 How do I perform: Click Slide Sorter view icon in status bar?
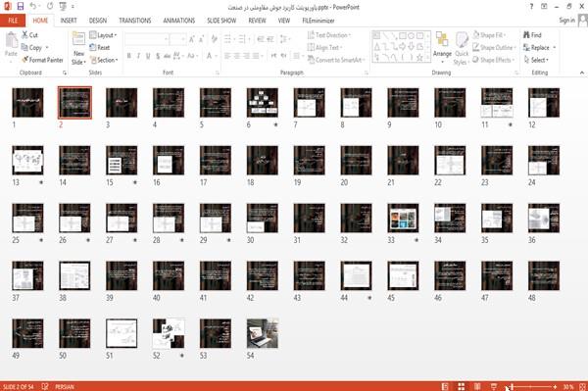[x=461, y=386]
